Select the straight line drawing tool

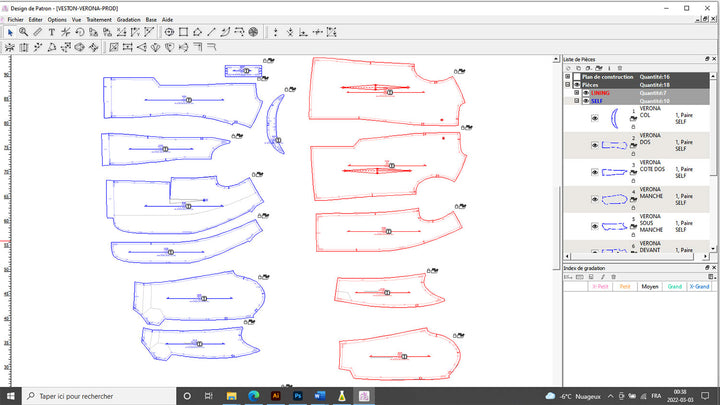(211, 32)
